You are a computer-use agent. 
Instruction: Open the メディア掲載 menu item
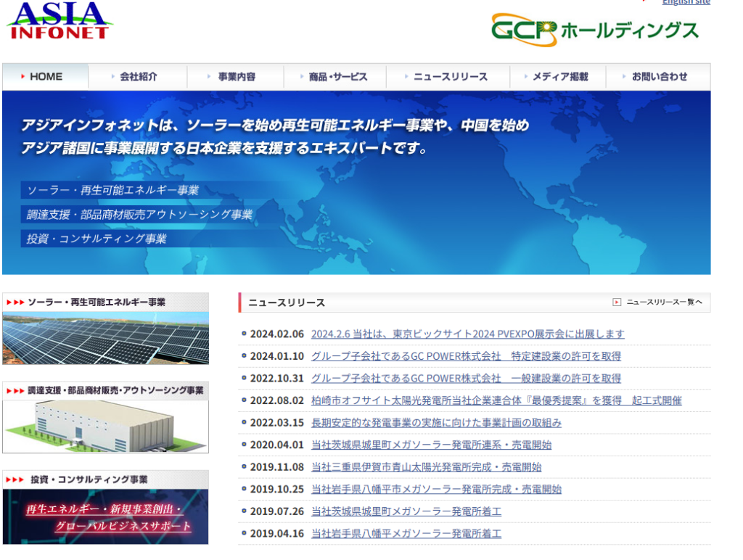[x=558, y=76]
